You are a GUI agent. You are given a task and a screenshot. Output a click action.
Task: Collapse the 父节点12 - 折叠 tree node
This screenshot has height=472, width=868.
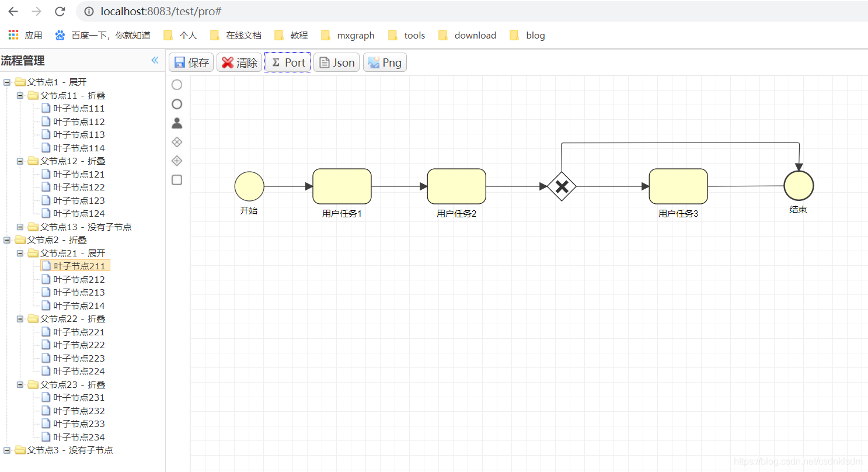click(x=20, y=161)
